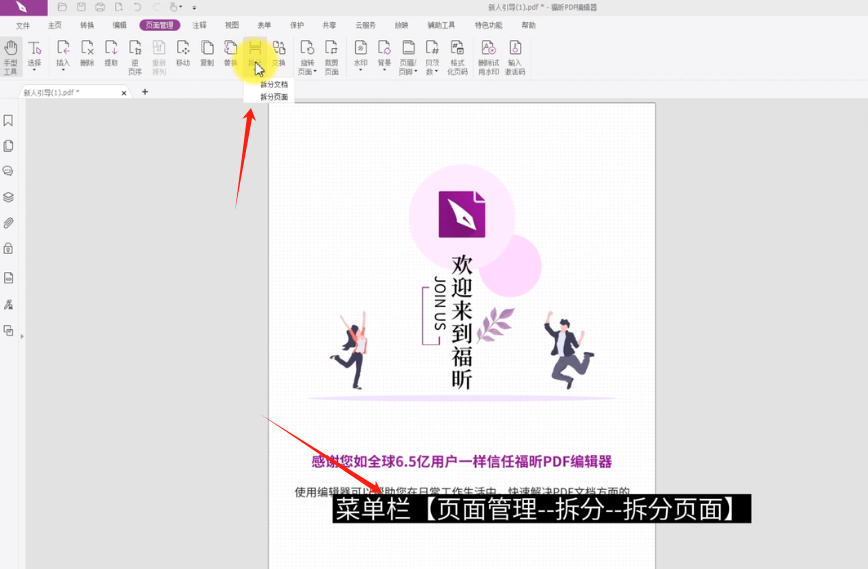Choose the Select (选择) tool
The width and height of the screenshot is (868, 569).
34,53
